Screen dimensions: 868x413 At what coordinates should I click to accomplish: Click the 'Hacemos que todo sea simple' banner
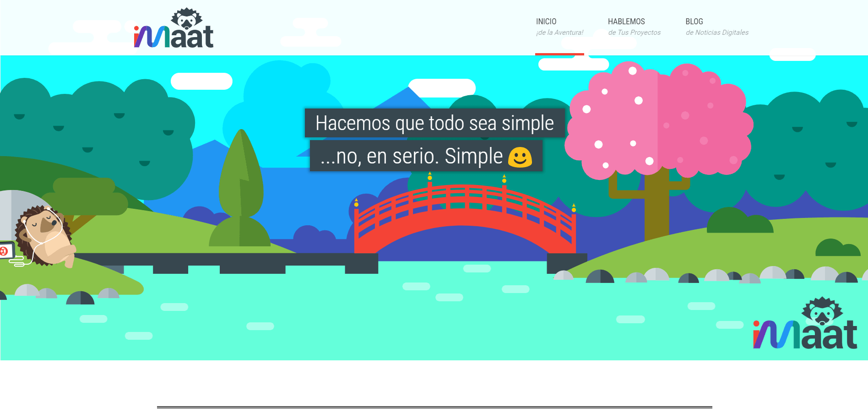click(434, 123)
